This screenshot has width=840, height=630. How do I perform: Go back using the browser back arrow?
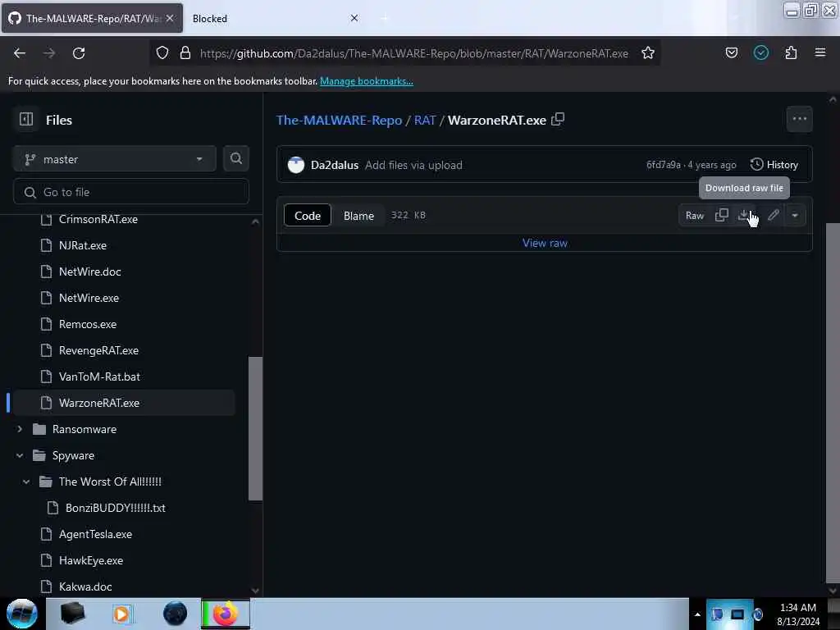(x=20, y=53)
